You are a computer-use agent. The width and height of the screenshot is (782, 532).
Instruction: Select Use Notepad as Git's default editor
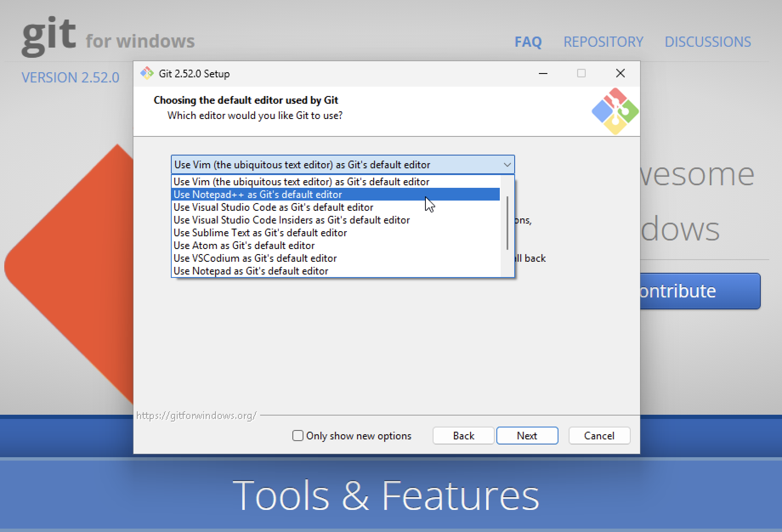click(336, 271)
